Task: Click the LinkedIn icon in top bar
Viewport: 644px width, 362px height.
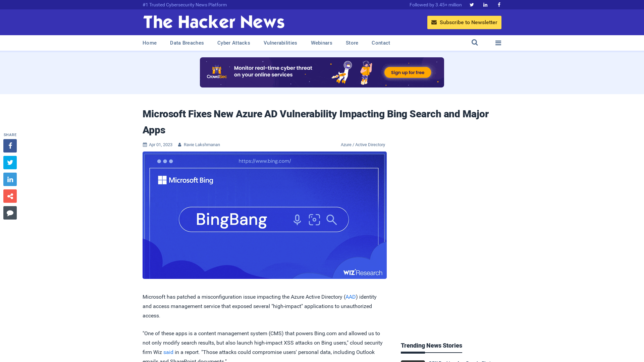Action: coord(485,4)
